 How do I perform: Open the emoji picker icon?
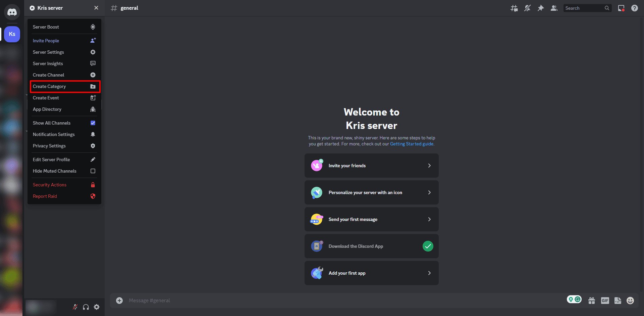630,301
